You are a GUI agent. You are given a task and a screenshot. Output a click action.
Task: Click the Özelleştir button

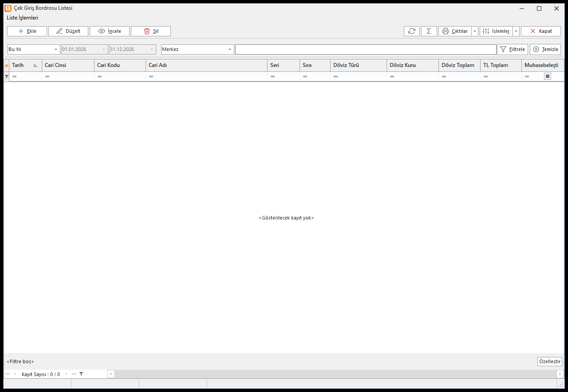click(x=550, y=361)
